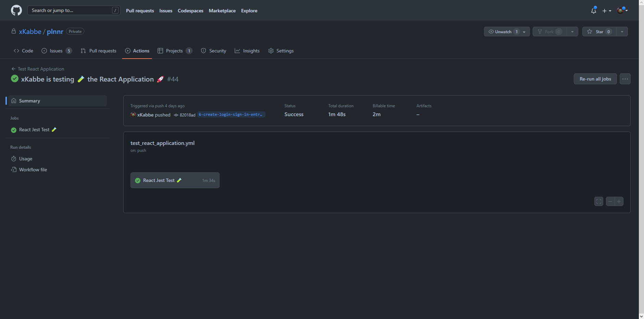Image resolution: width=644 pixels, height=319 pixels.
Task: Open xKabbe pusher profile link
Action: tap(145, 115)
